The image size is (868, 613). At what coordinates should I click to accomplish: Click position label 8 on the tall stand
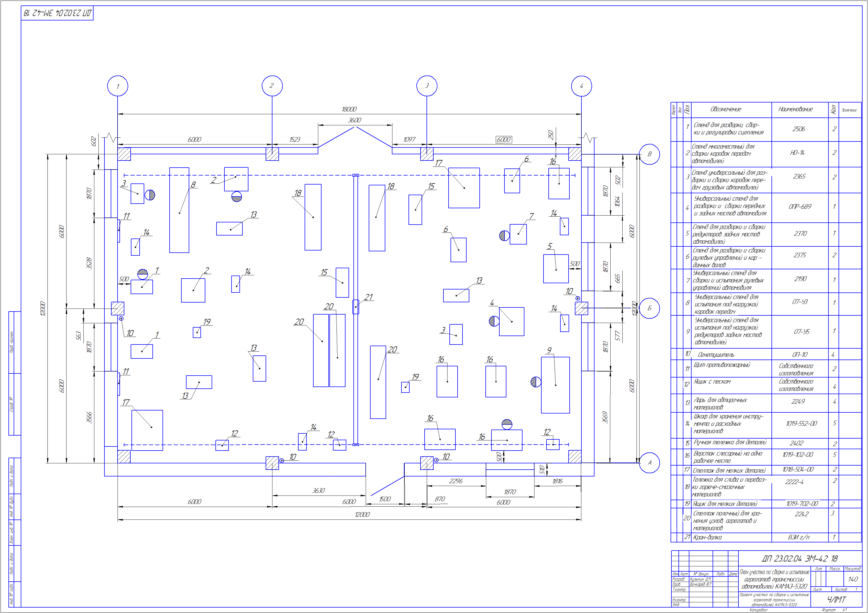point(193,185)
